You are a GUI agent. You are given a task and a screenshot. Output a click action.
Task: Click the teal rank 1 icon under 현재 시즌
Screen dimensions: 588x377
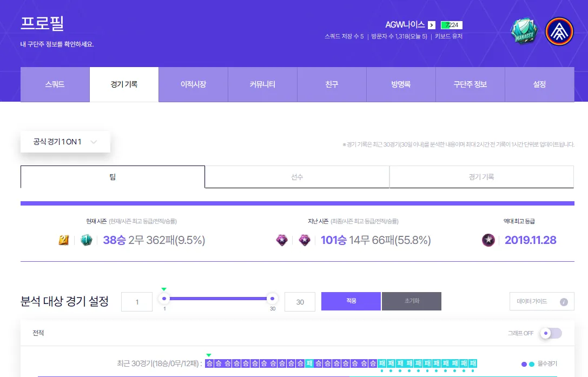pos(87,240)
